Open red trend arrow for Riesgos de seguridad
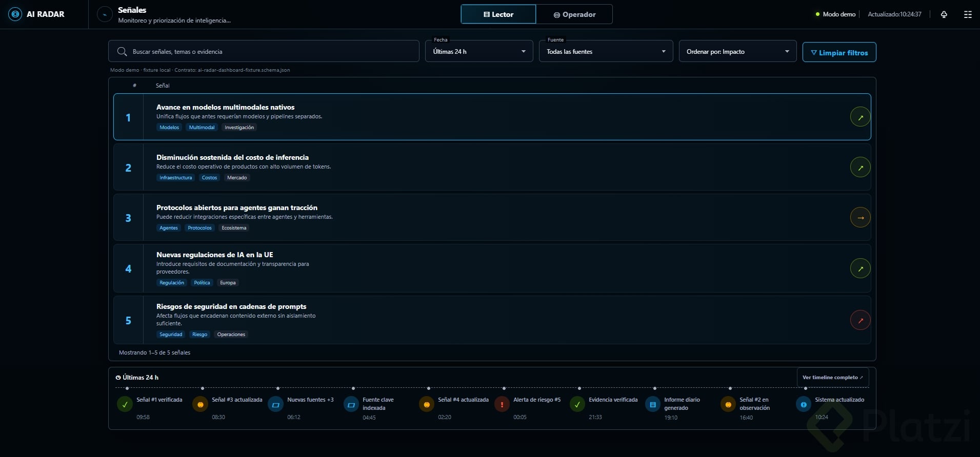The height and width of the screenshot is (457, 980). (861, 320)
